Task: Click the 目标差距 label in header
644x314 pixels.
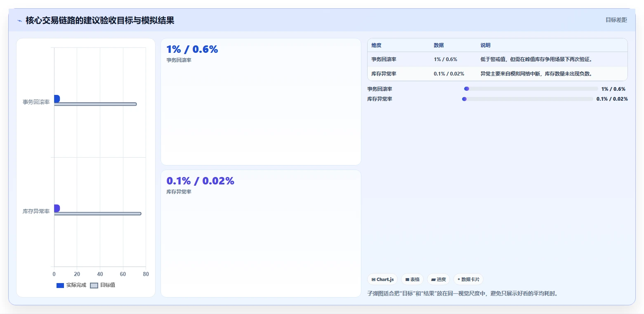Action: click(616, 20)
